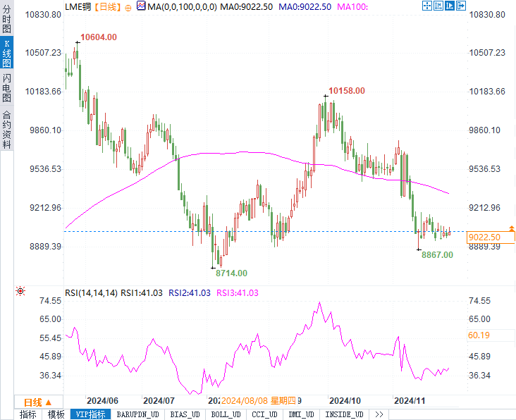Select the 模板 bottom tab
The height and width of the screenshot is (420, 516).
[56, 414]
